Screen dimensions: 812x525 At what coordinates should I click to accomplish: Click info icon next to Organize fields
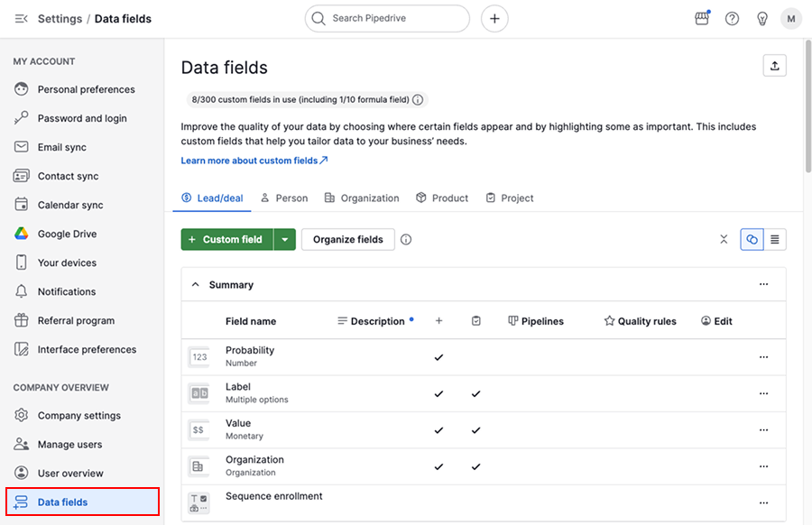click(x=406, y=240)
